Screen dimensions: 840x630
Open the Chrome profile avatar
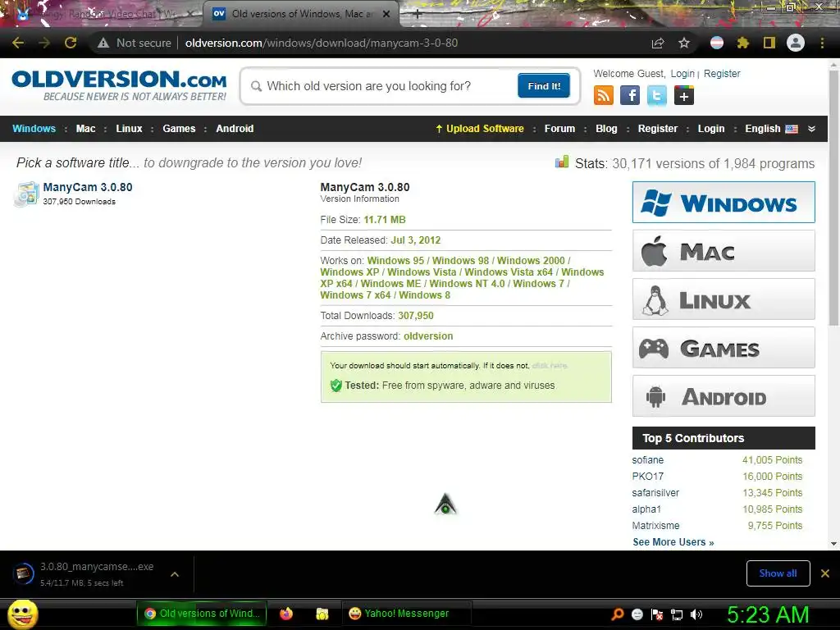796,43
